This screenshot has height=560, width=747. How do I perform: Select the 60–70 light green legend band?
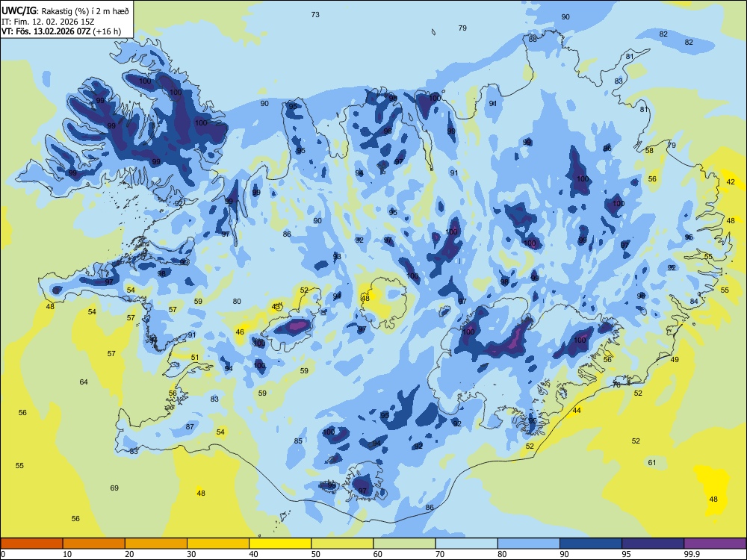[404, 544]
